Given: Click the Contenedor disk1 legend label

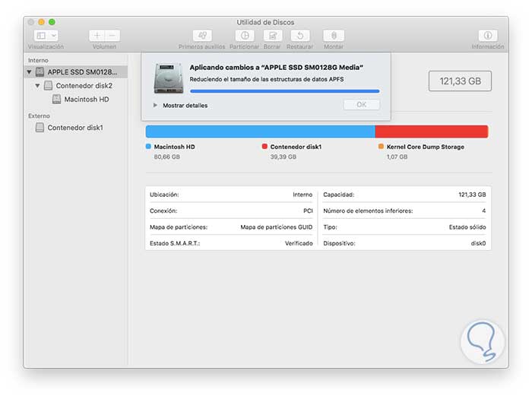Looking at the screenshot, I should click(296, 147).
